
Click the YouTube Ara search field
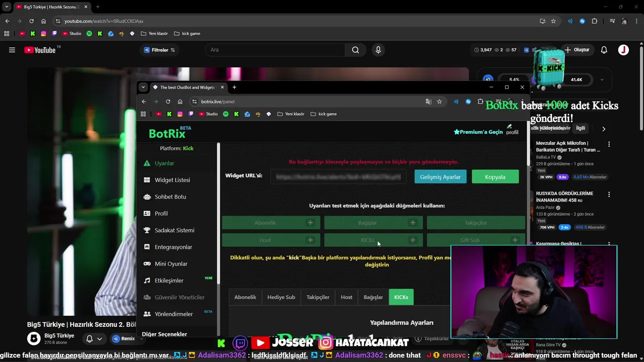[275, 50]
